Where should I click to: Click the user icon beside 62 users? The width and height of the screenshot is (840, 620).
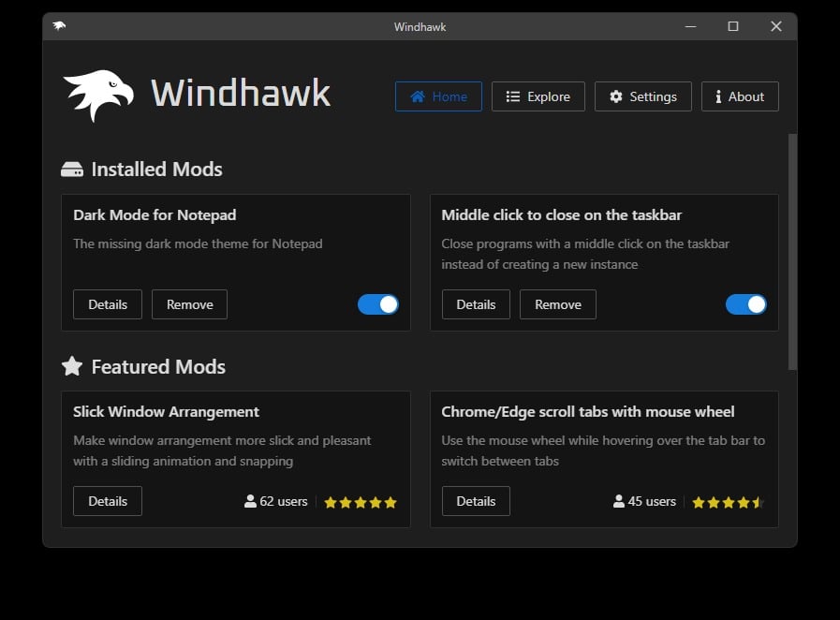coord(250,502)
